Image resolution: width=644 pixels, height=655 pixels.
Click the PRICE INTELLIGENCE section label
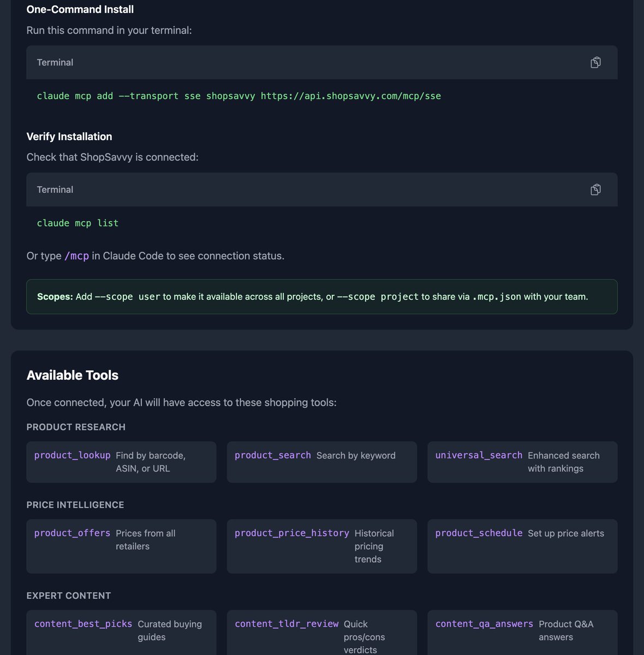coord(75,505)
